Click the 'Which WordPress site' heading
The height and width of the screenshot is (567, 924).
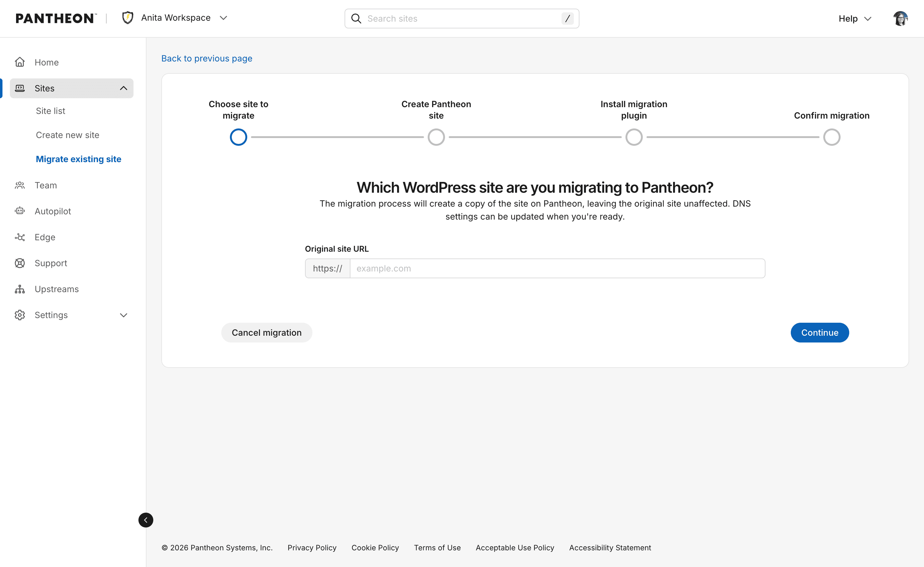point(535,187)
